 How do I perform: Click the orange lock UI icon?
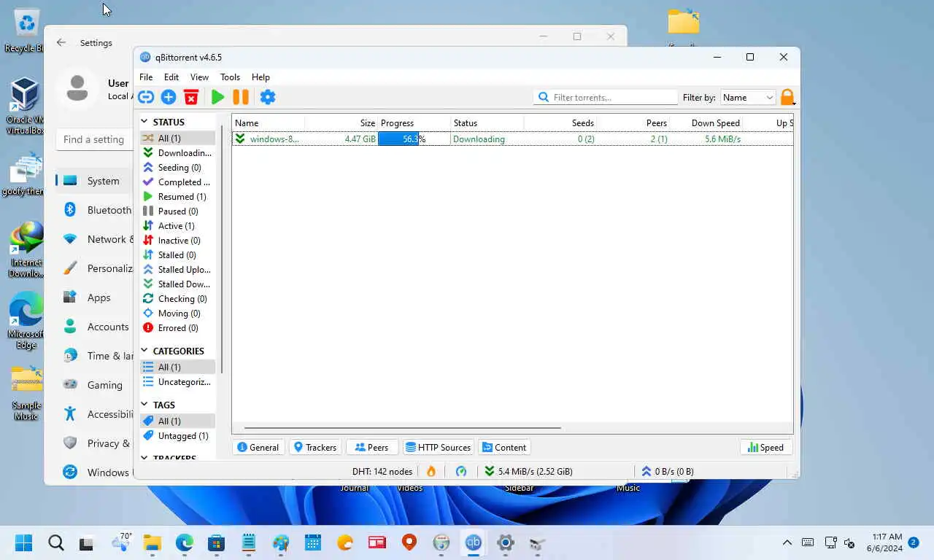[787, 97]
